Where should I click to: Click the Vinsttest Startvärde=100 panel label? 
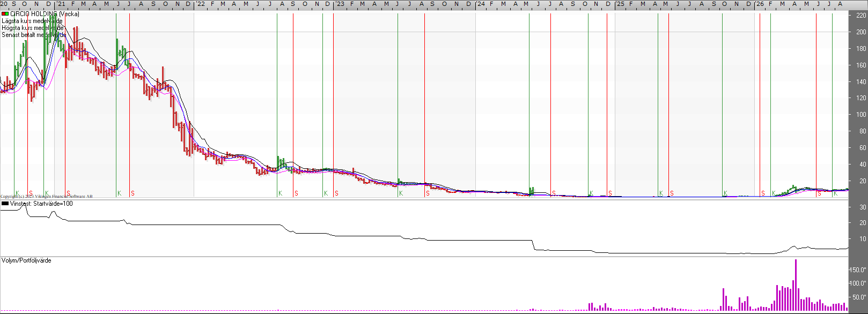point(41,204)
